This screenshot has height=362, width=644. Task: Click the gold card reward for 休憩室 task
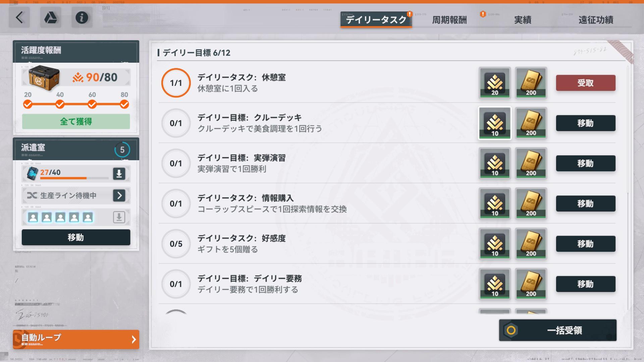[x=531, y=83]
